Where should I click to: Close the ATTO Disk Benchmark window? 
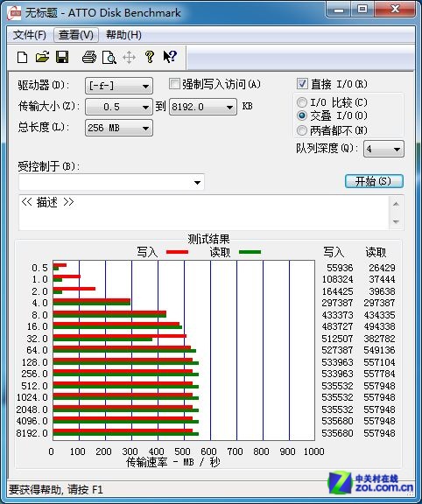(395, 10)
